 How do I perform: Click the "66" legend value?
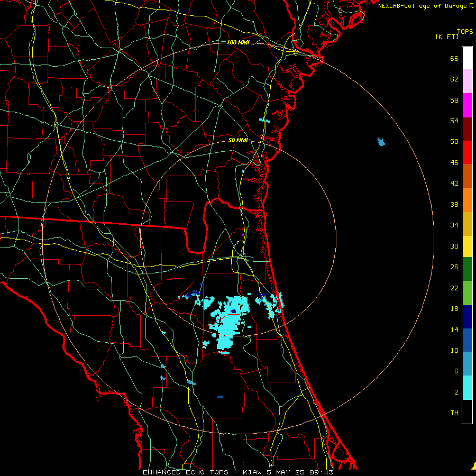pos(454,59)
